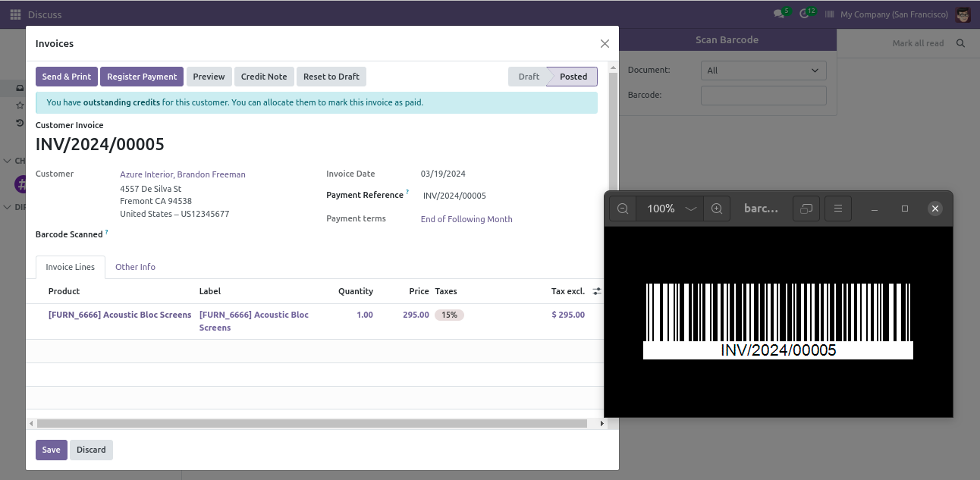980x480 pixels.
Task: Click the Register Payment button
Action: 142,77
